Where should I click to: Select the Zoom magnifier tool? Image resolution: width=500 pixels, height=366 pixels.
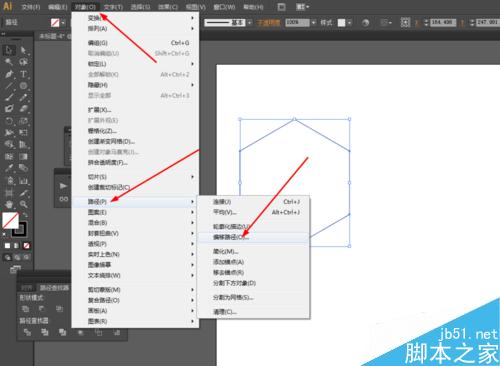tap(23, 204)
